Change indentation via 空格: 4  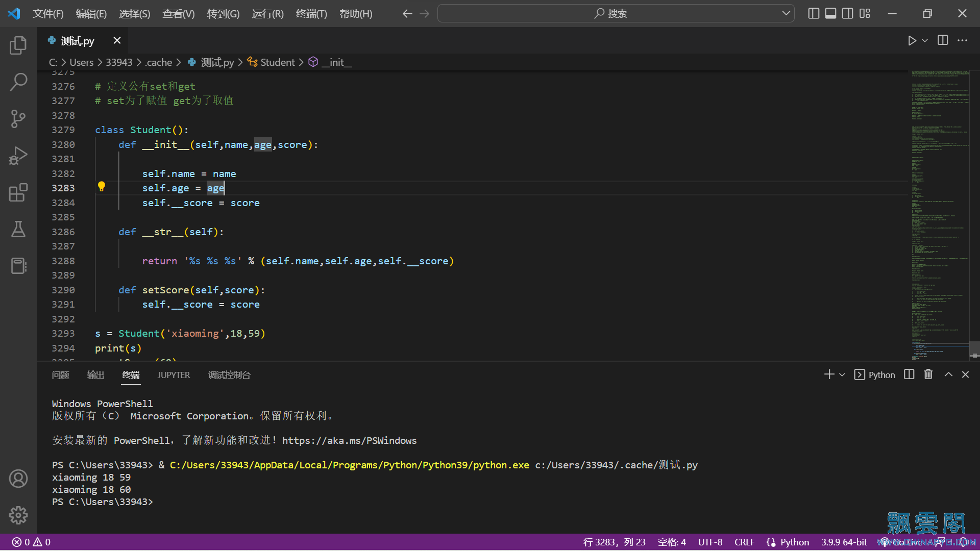(x=672, y=542)
